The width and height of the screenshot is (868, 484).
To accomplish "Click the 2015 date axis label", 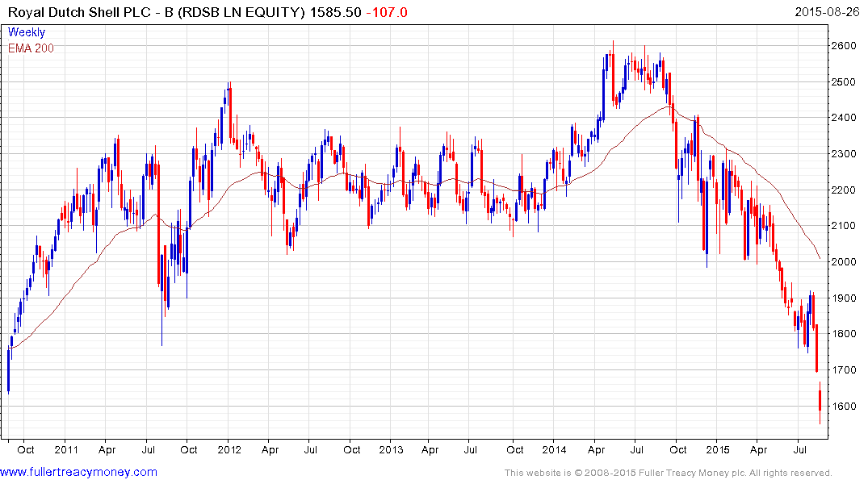I will click(718, 449).
